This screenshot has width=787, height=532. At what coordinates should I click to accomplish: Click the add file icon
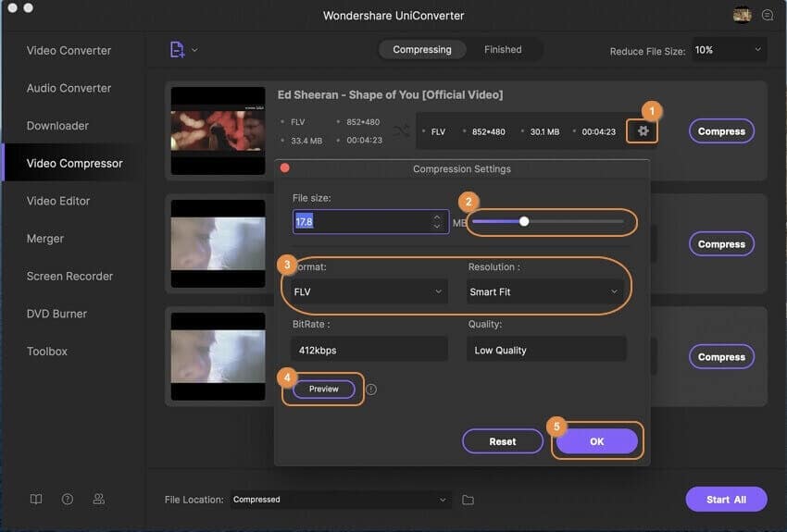177,50
